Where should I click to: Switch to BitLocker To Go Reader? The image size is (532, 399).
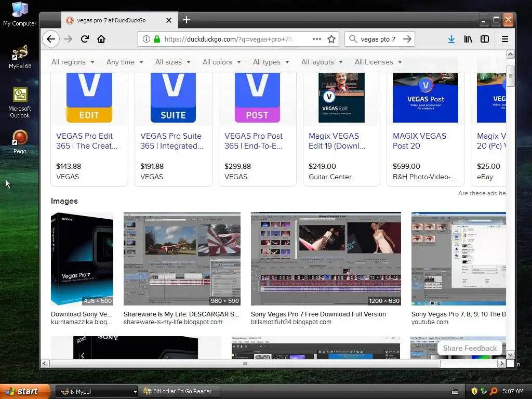179,392
